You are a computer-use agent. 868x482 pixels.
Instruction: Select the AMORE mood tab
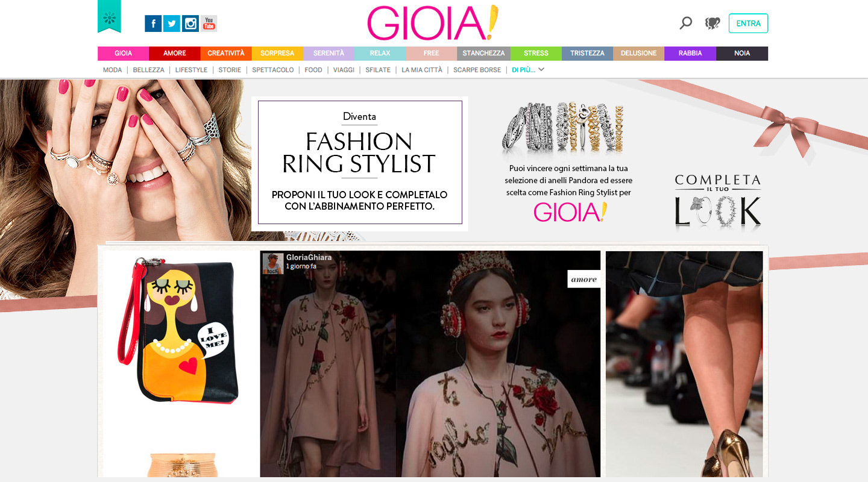(x=175, y=54)
